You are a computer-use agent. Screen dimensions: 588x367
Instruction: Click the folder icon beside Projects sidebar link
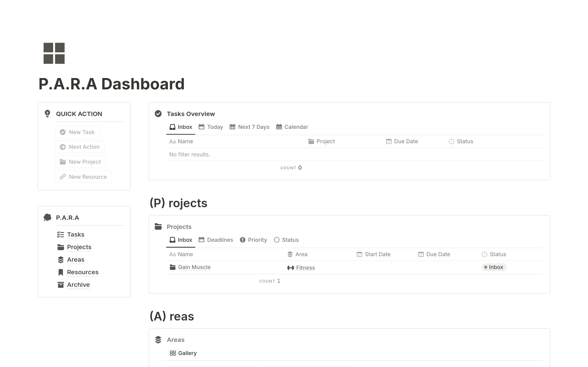tap(60, 247)
